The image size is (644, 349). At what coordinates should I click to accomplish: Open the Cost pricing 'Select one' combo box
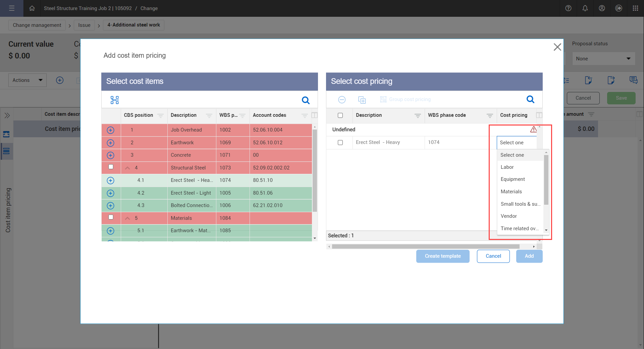(x=517, y=143)
